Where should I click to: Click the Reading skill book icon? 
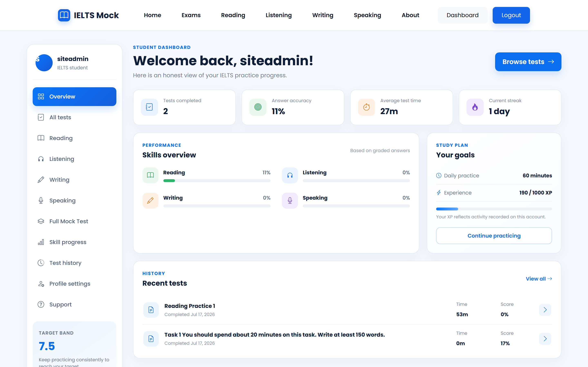150,175
